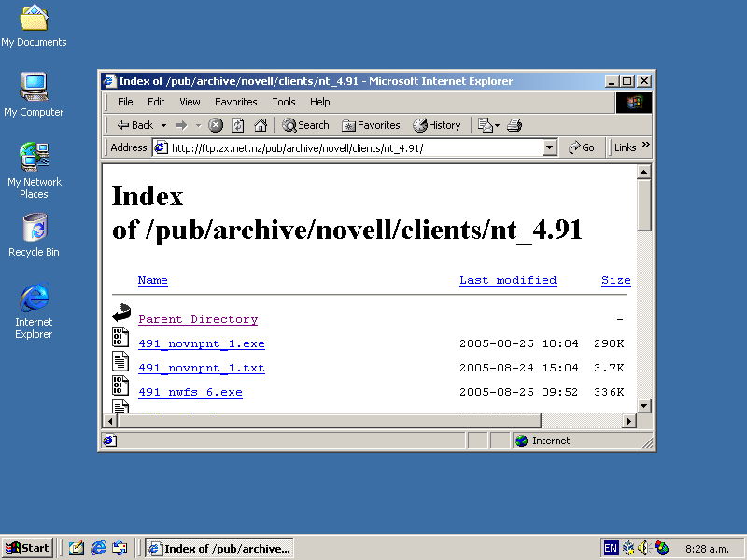Open the Back history dropdown arrow

163,125
